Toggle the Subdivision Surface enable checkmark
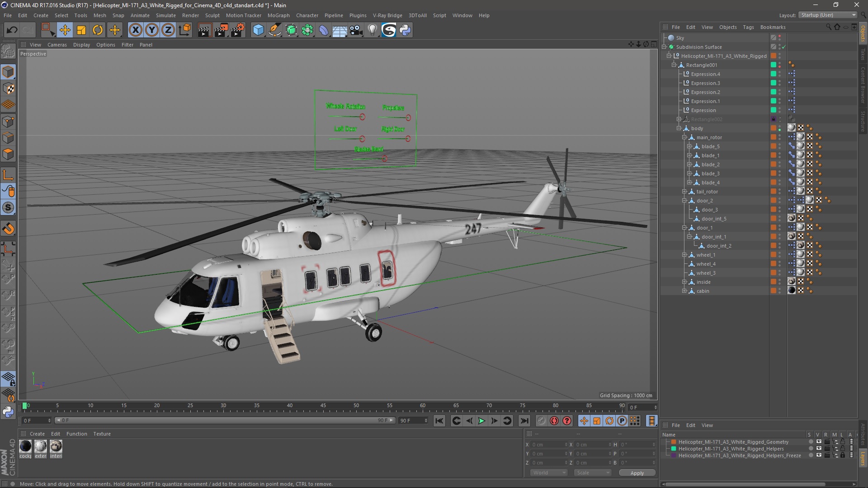Screen dimensions: 868x488 [x=784, y=47]
